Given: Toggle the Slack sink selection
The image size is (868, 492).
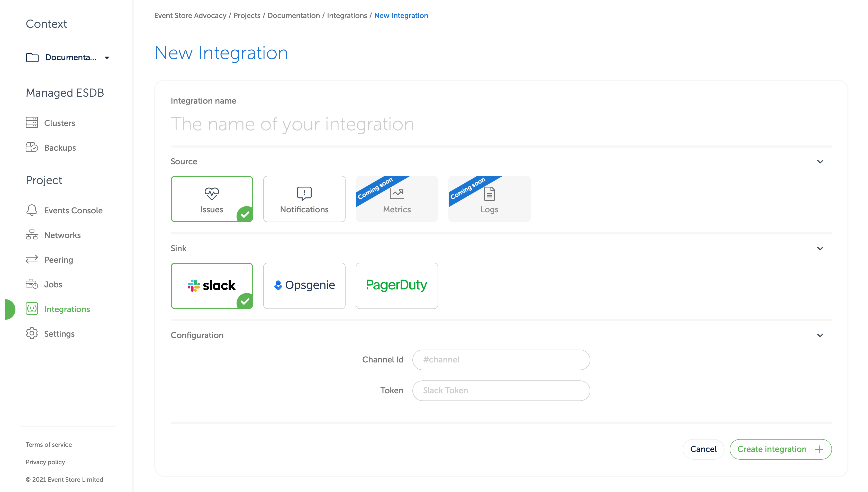Looking at the screenshot, I should [x=212, y=286].
